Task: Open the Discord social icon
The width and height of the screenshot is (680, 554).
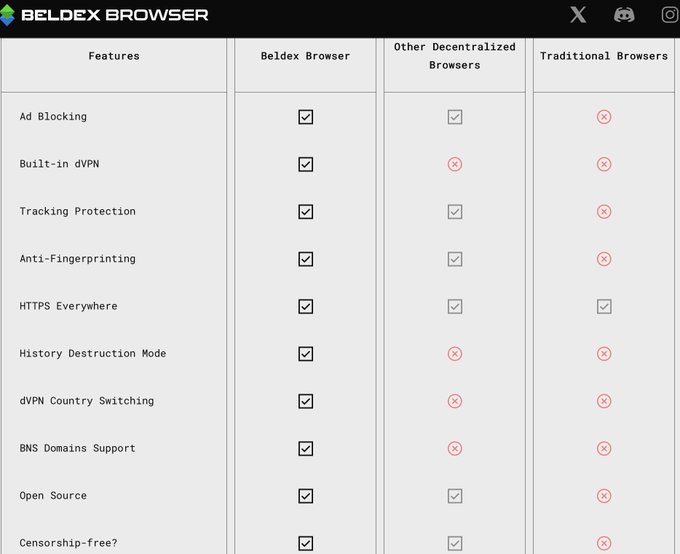Action: point(624,15)
